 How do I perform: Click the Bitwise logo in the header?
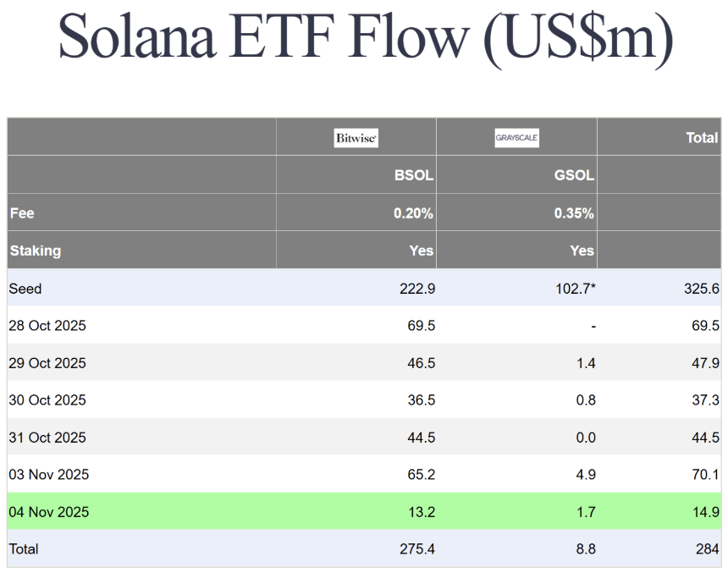[356, 138]
